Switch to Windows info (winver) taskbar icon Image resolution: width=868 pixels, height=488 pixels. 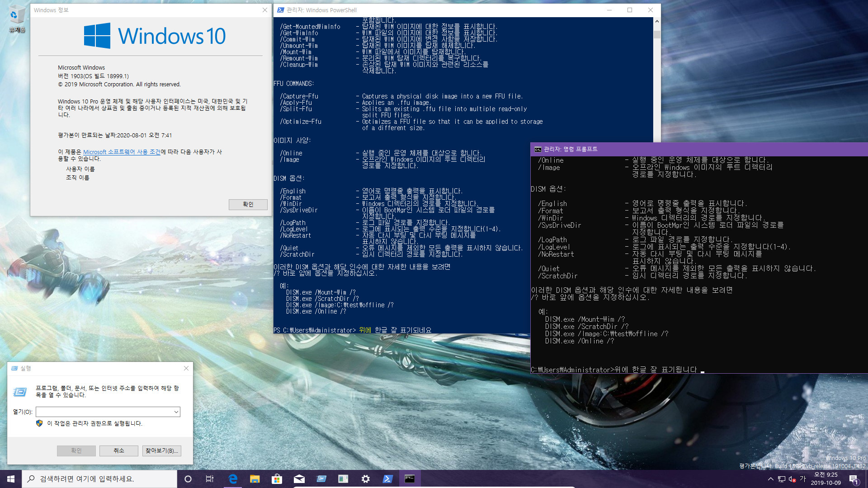tap(343, 479)
